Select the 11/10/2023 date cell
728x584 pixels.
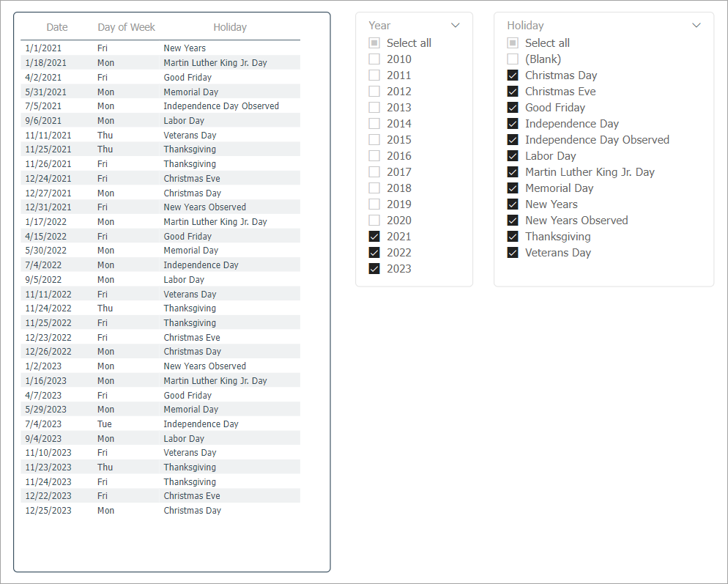(x=48, y=453)
